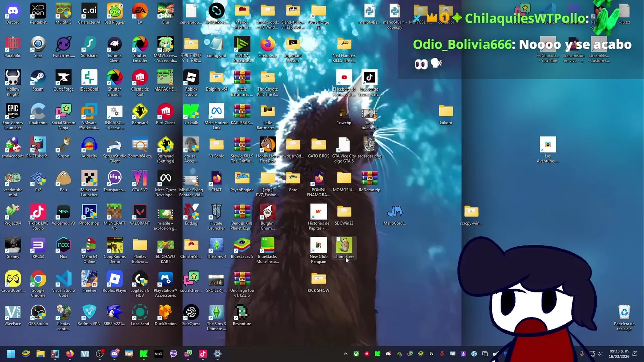The image size is (644, 362).
Task: Open File Explorer from the taskbar
Action: pyautogui.click(x=40, y=354)
